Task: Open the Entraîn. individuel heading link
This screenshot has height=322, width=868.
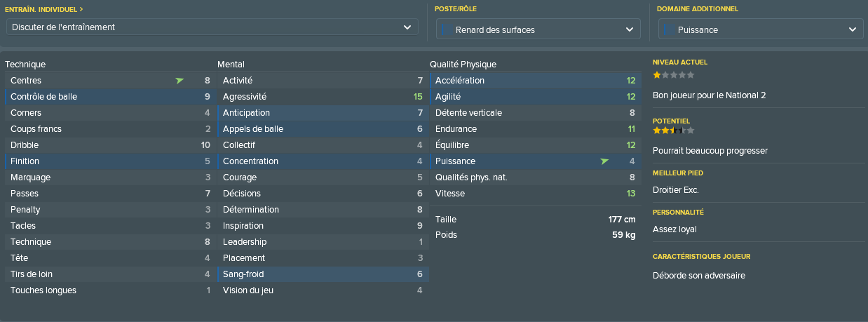Action: 44,9
